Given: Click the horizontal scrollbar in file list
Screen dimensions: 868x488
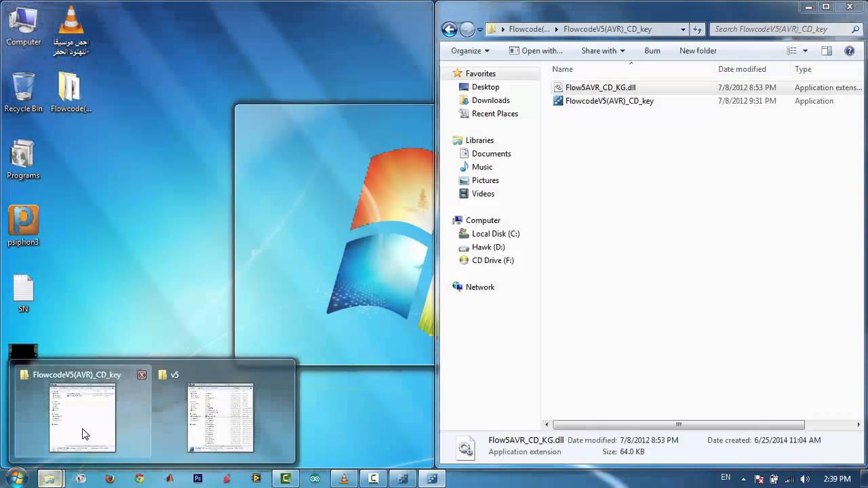Looking at the screenshot, I should click(679, 425).
